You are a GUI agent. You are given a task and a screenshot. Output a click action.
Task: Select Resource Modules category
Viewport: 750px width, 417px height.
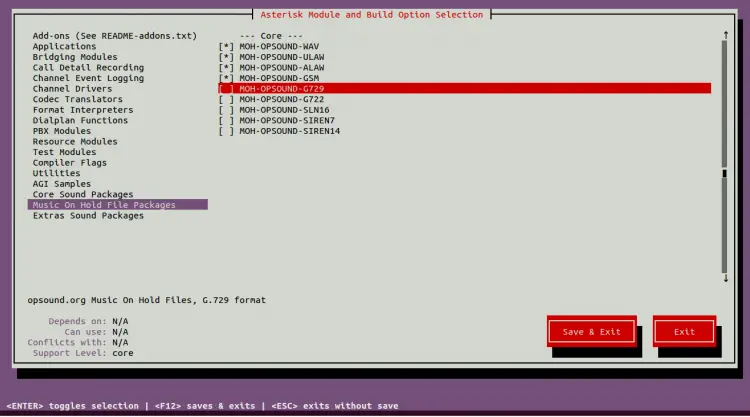tap(75, 141)
